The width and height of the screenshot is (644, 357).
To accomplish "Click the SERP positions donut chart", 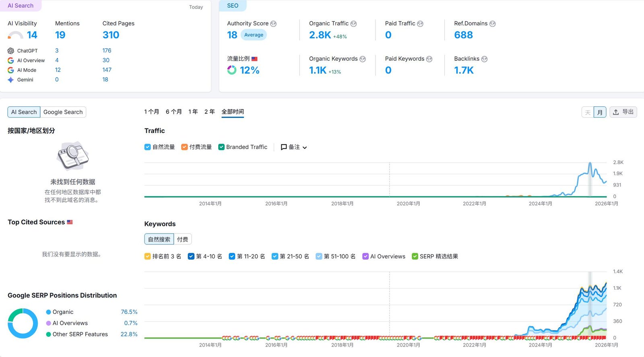I will coord(23,323).
